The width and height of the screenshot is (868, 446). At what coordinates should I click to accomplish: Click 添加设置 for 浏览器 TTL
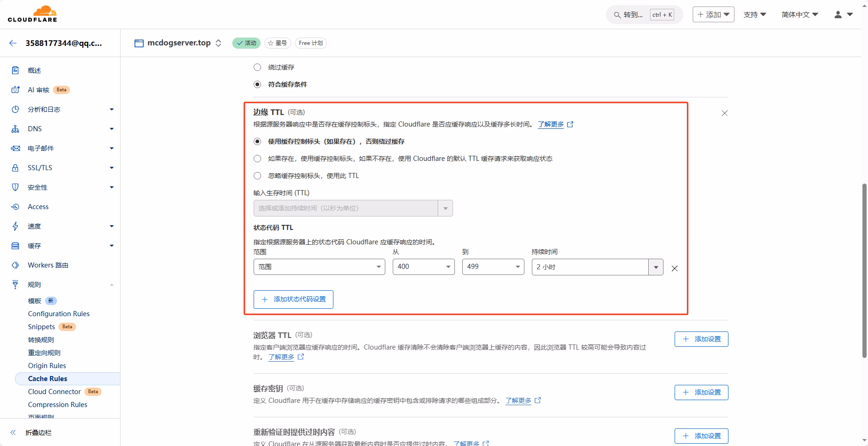701,339
